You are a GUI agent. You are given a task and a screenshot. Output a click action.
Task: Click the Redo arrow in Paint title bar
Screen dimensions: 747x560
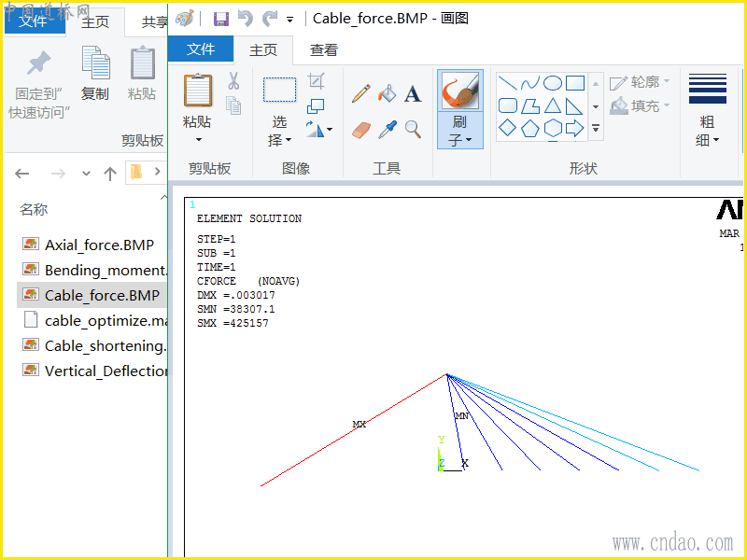(270, 19)
